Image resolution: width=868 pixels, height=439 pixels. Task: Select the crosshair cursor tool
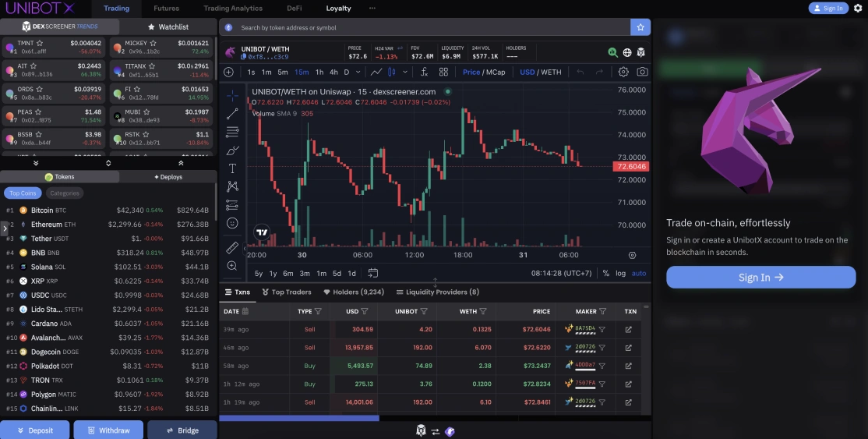232,96
